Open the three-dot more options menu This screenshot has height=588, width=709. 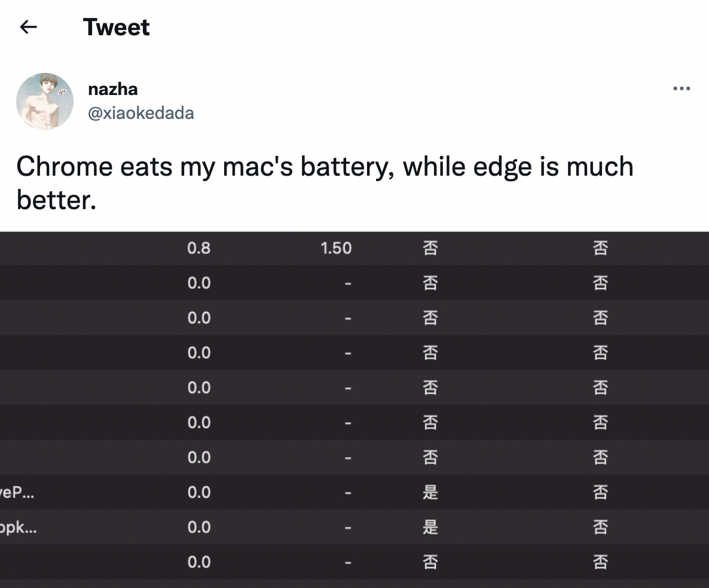click(682, 88)
